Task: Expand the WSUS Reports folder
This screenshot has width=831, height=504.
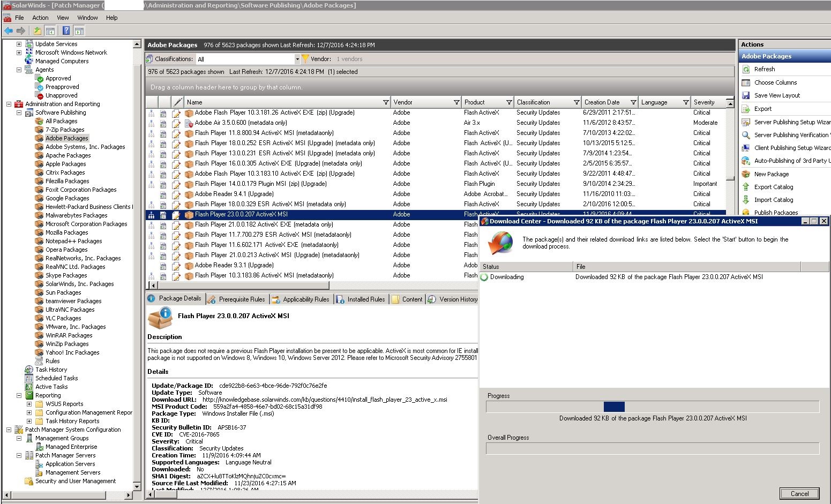Action: pos(29,404)
